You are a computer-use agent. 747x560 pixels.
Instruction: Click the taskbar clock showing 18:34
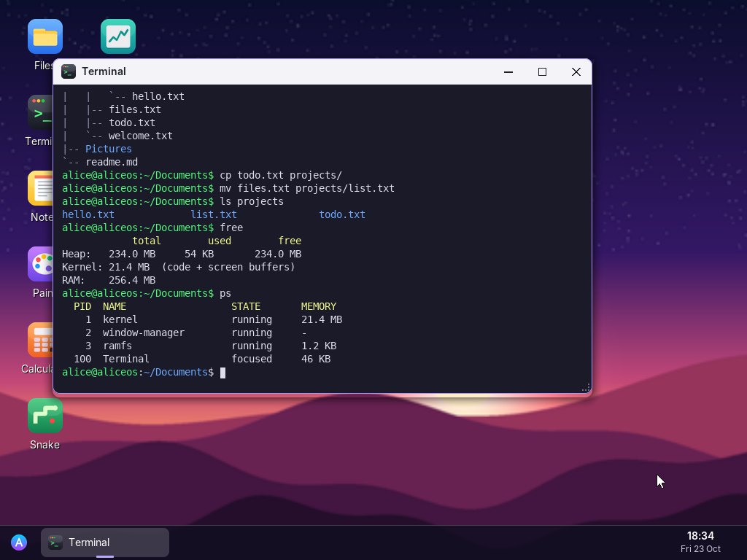coord(700,536)
